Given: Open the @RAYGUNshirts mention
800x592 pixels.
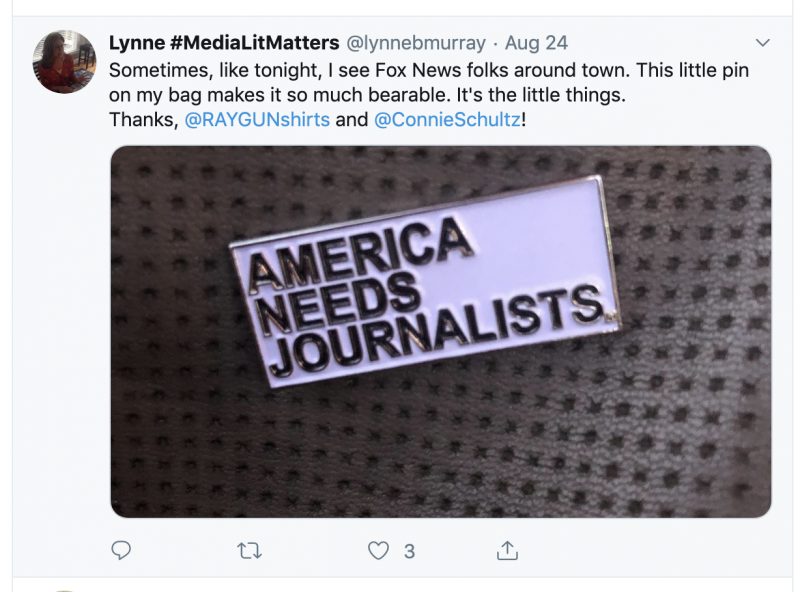Looking at the screenshot, I should click(255, 120).
